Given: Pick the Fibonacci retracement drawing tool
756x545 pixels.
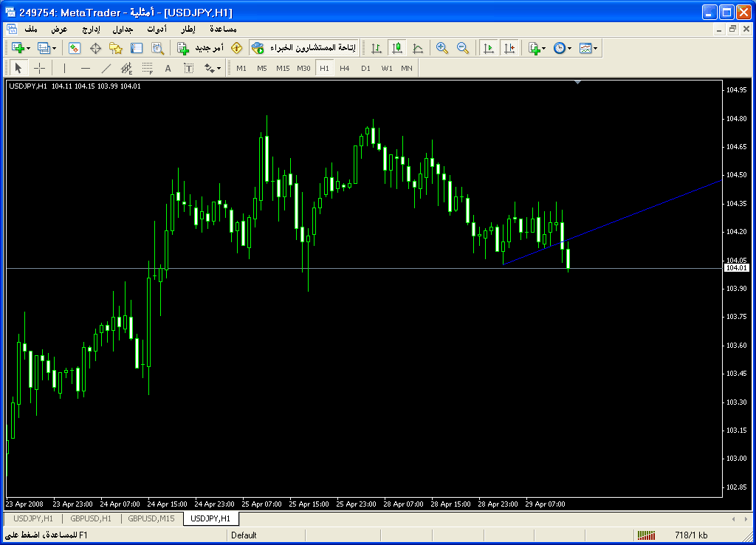Looking at the screenshot, I should [147, 68].
